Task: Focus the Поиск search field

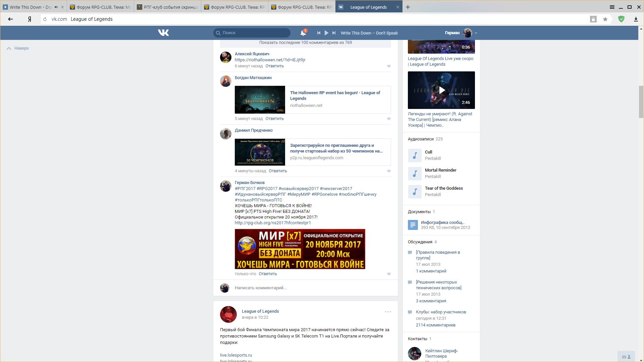Action: click(x=252, y=33)
